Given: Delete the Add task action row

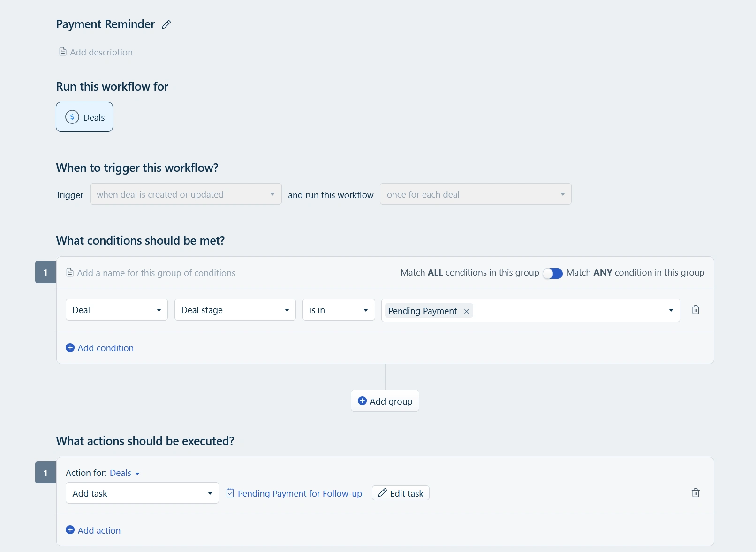Looking at the screenshot, I should pos(696,493).
